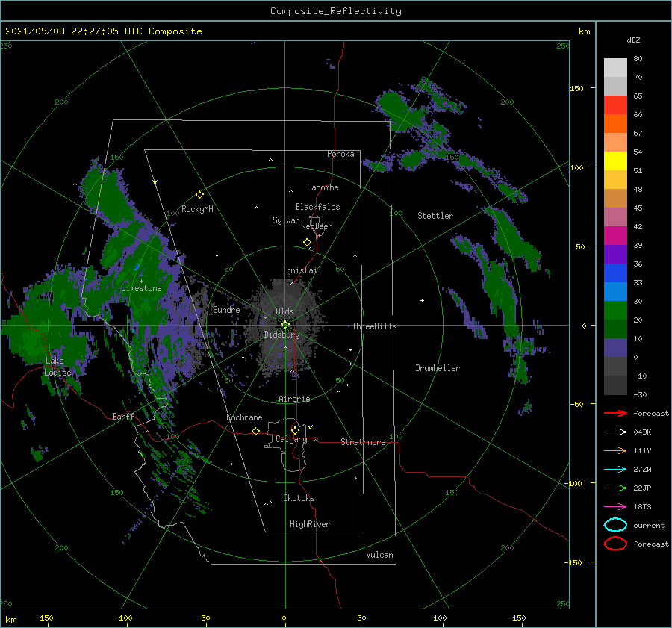Click the Composite_Reflectivity title
This screenshot has height=628, width=672.
click(x=336, y=11)
